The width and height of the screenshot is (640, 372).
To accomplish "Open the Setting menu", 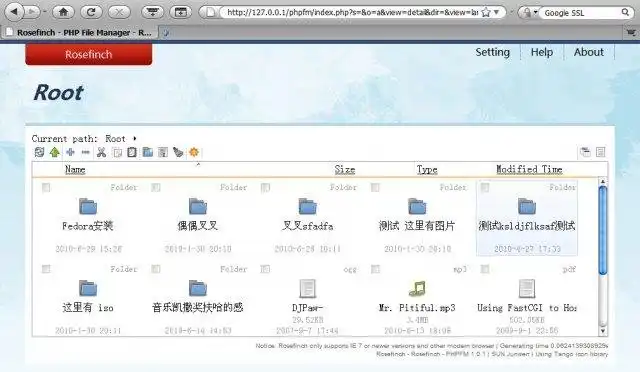I will [493, 52].
